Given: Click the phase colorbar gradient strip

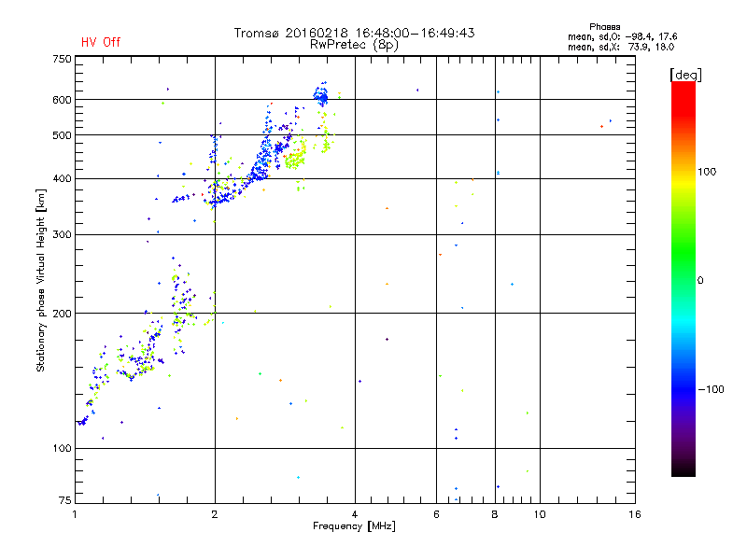Looking at the screenshot, I should point(684,278).
